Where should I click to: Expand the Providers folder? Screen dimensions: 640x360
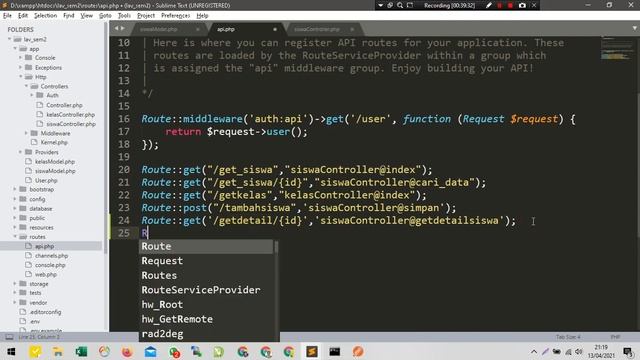coord(20,152)
